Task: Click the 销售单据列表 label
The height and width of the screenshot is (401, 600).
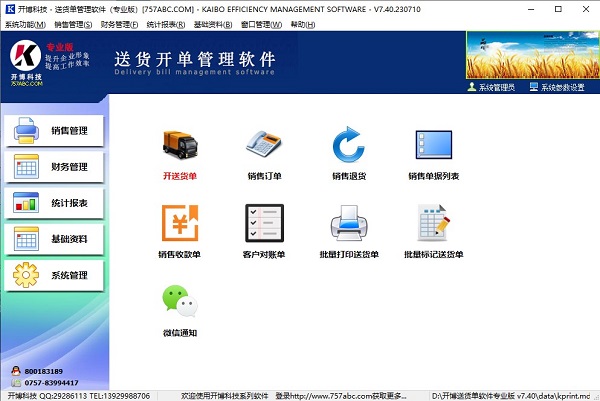Action: coord(434,176)
